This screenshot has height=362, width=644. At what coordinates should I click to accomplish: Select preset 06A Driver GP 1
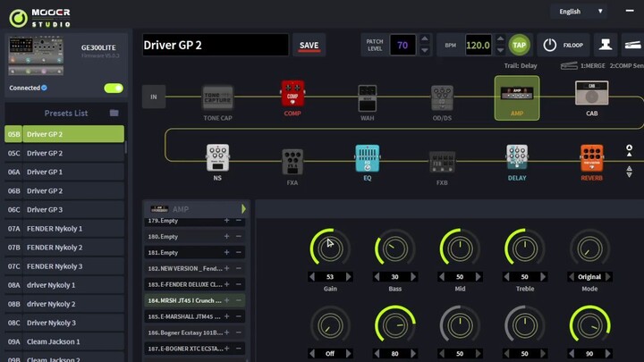(64, 172)
